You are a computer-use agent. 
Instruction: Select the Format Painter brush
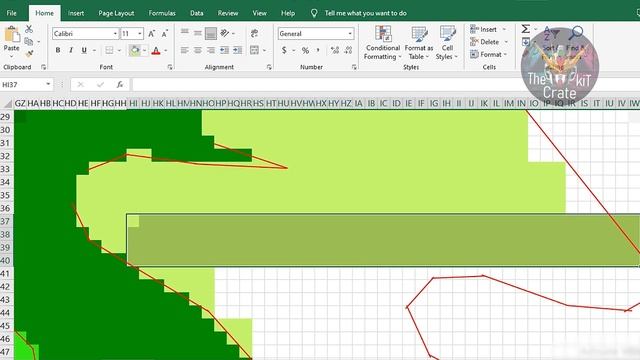29,53
